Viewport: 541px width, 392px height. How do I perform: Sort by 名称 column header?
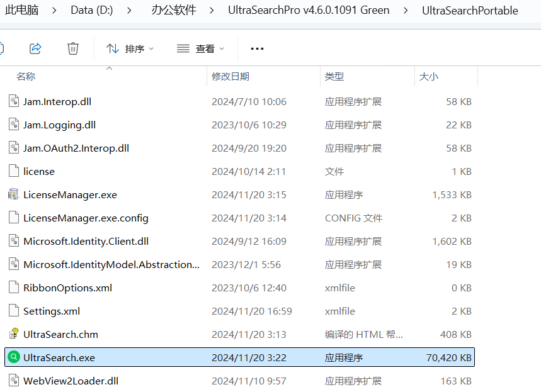click(26, 77)
